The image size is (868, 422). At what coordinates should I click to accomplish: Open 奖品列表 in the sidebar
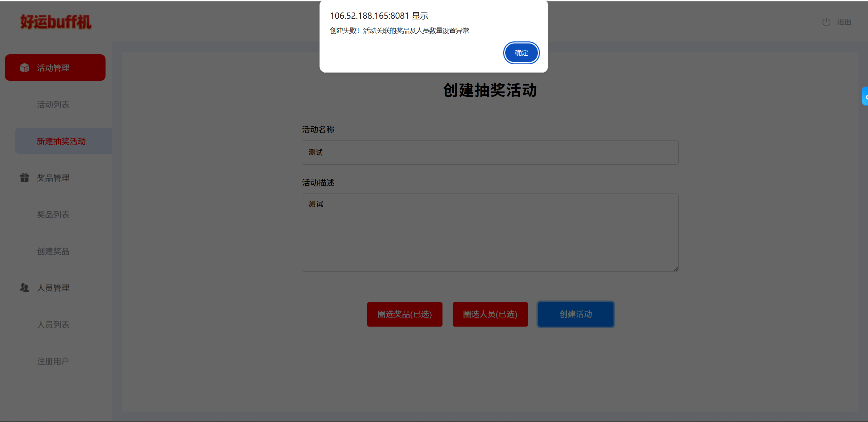tap(53, 215)
